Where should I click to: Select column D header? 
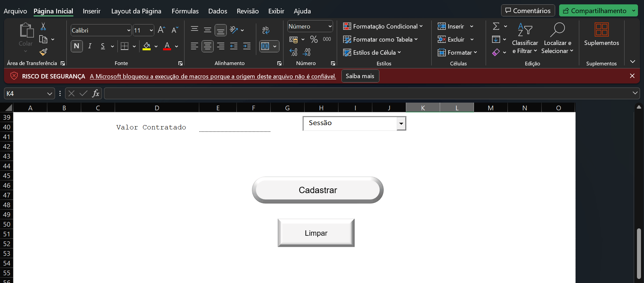tap(157, 108)
